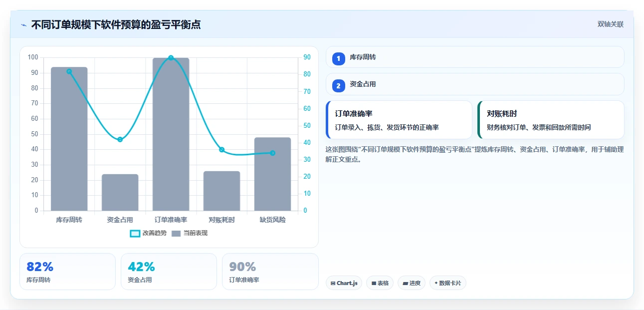Click the summary paragraph starting 这张图围绕
Viewport: 644px width, 310px height.
point(474,154)
